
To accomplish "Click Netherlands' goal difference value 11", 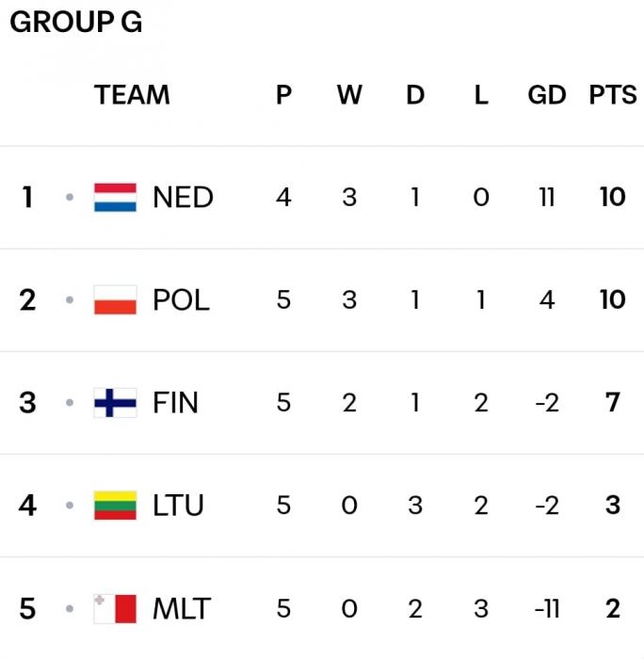I will 546,198.
